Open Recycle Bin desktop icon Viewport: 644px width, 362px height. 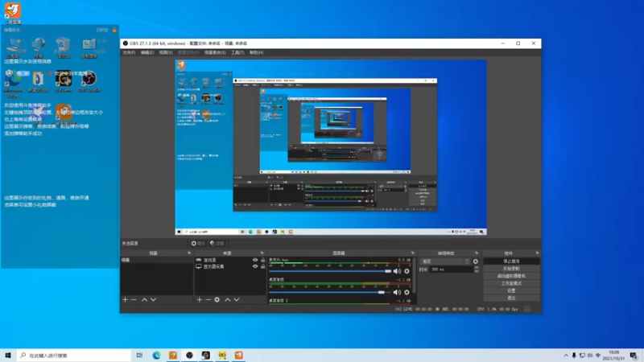pyautogui.click(x=64, y=47)
